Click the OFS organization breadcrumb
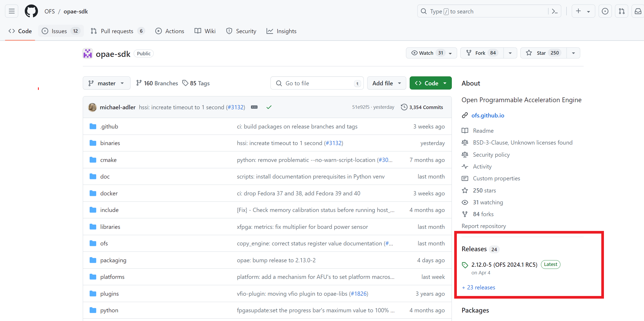 point(50,11)
